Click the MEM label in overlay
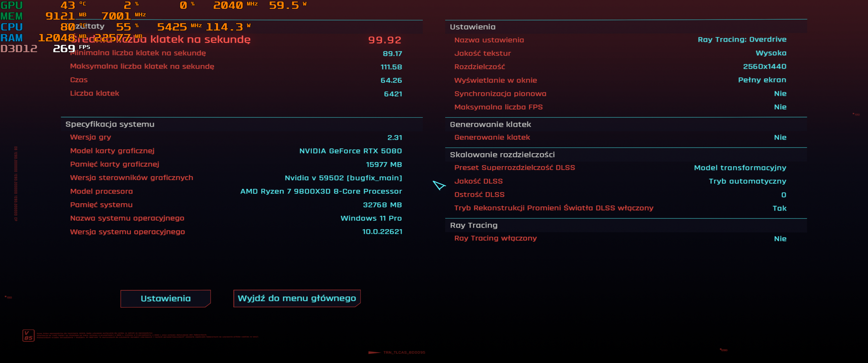This screenshot has height=363, width=868. point(11,16)
